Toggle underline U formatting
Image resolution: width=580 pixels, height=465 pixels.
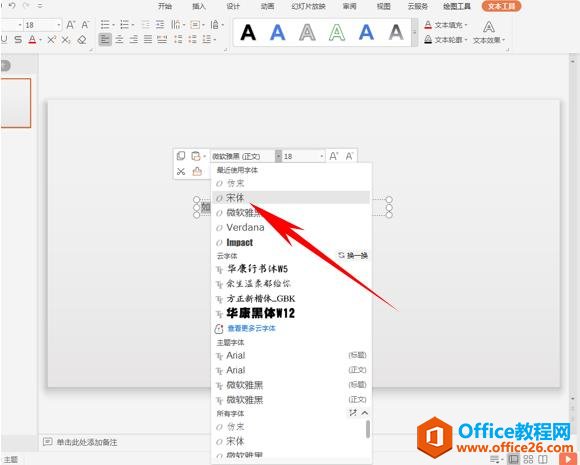4,40
